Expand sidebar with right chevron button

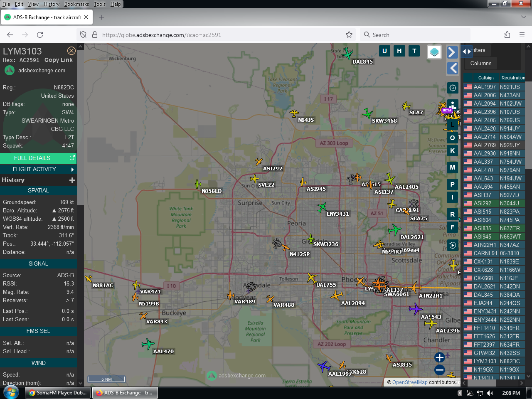(x=453, y=52)
